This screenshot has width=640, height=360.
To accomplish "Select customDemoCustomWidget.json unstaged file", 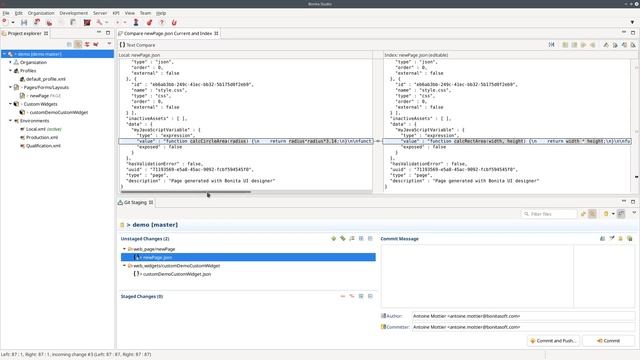I will pos(177,274).
